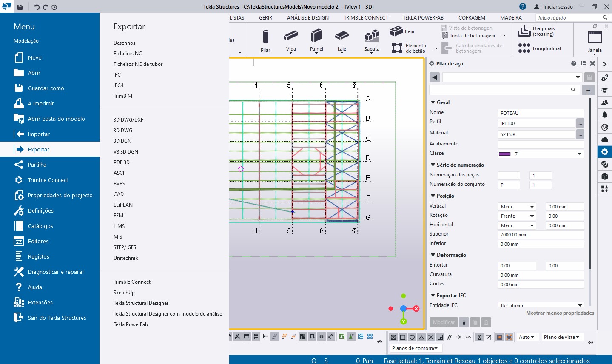Click the people icon in side pane
The image size is (612, 364).
pos(604,102)
